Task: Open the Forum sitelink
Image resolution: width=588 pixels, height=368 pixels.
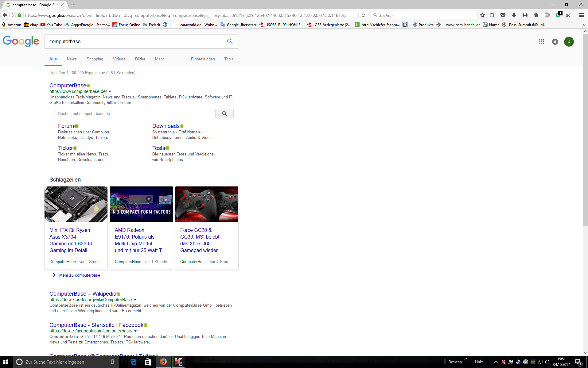Action: [x=66, y=126]
